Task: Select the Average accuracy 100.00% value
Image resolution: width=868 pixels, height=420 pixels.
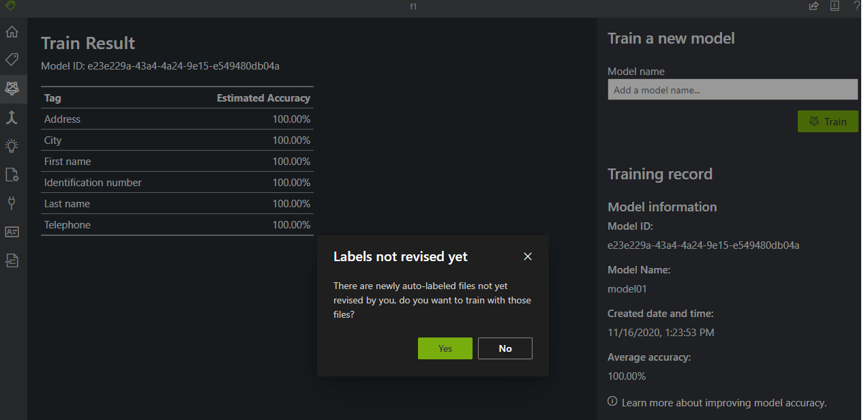Action: (x=627, y=376)
